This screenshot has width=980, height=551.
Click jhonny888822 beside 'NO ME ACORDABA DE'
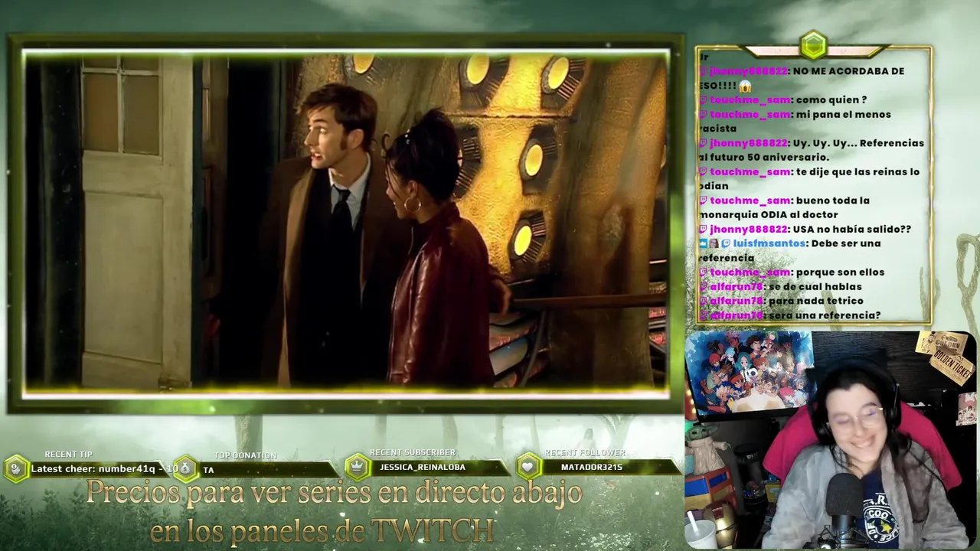[x=748, y=71]
